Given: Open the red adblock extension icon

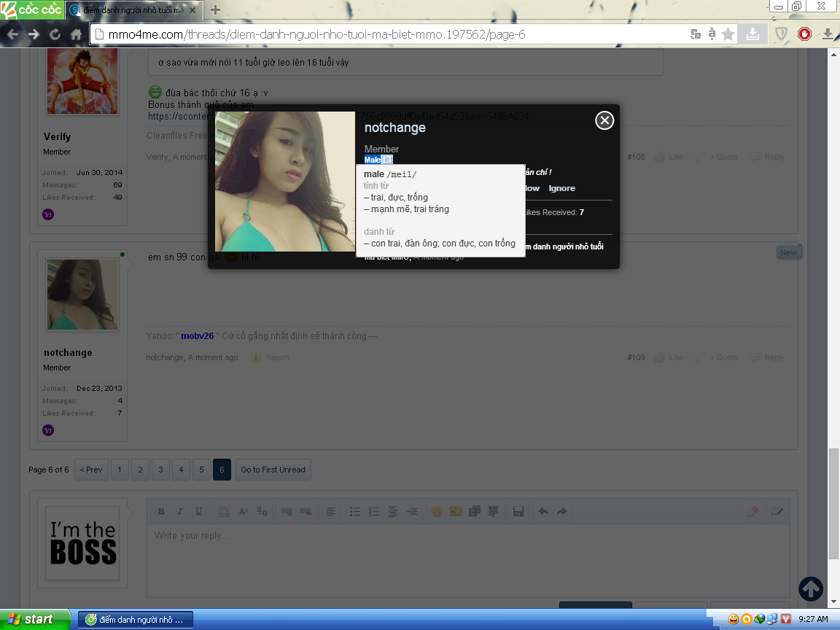Looking at the screenshot, I should coord(804,34).
